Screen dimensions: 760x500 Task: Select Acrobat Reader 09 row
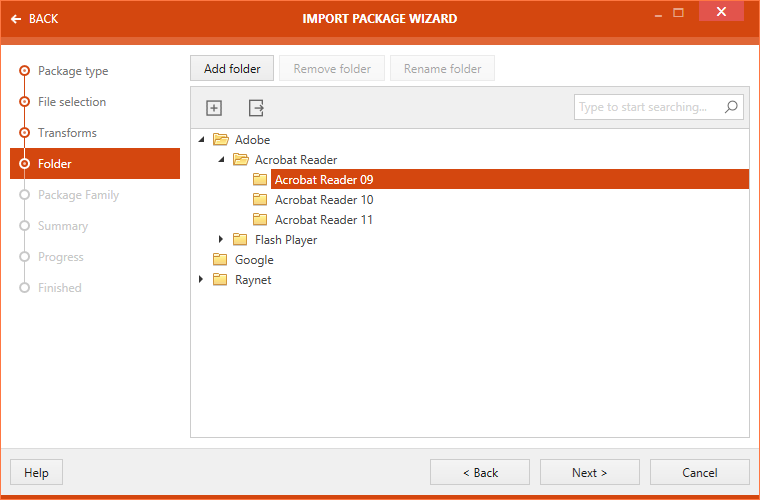tap(510, 179)
